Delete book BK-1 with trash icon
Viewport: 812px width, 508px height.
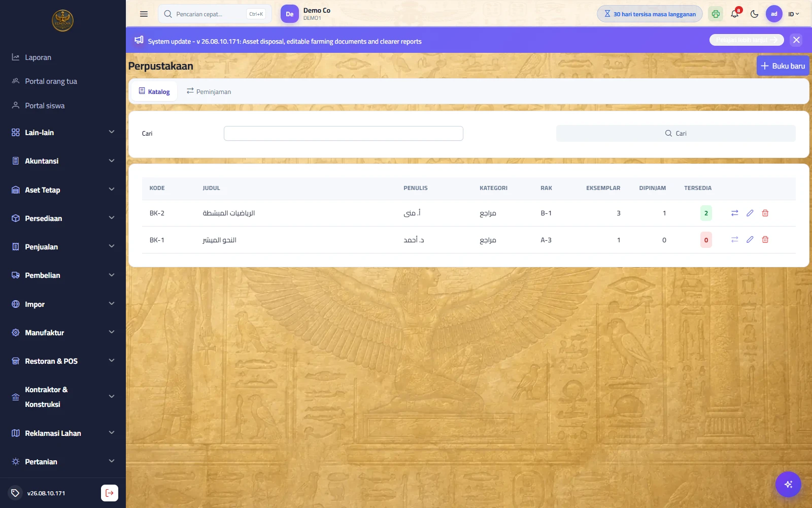click(765, 240)
